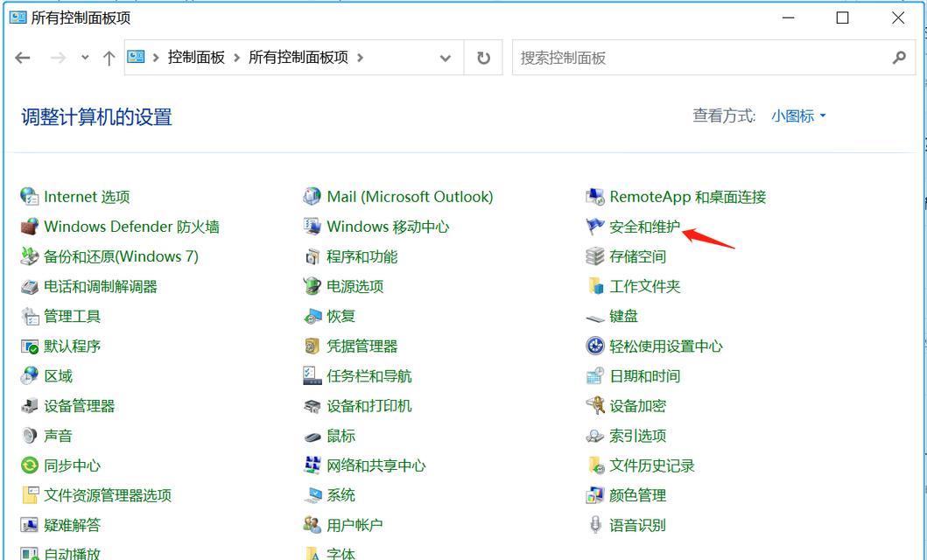Expand chevron after 控制面板 in breadcrumb

pyautogui.click(x=236, y=57)
